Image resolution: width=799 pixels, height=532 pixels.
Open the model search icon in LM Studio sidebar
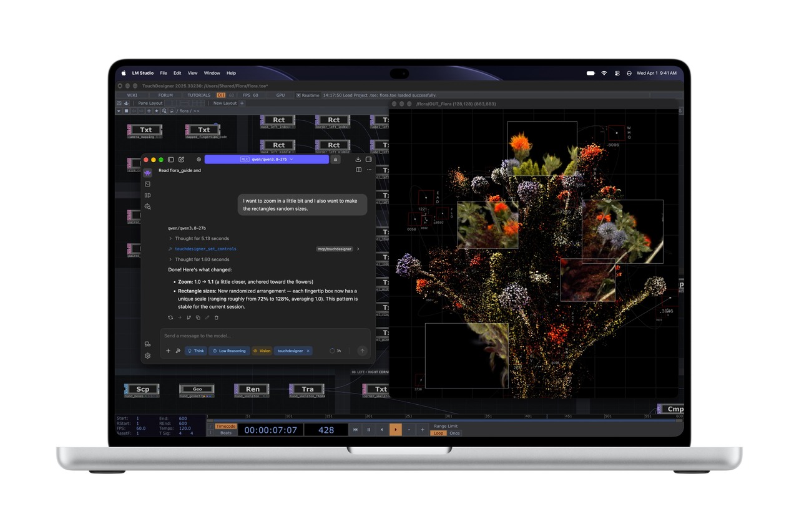pyautogui.click(x=147, y=206)
